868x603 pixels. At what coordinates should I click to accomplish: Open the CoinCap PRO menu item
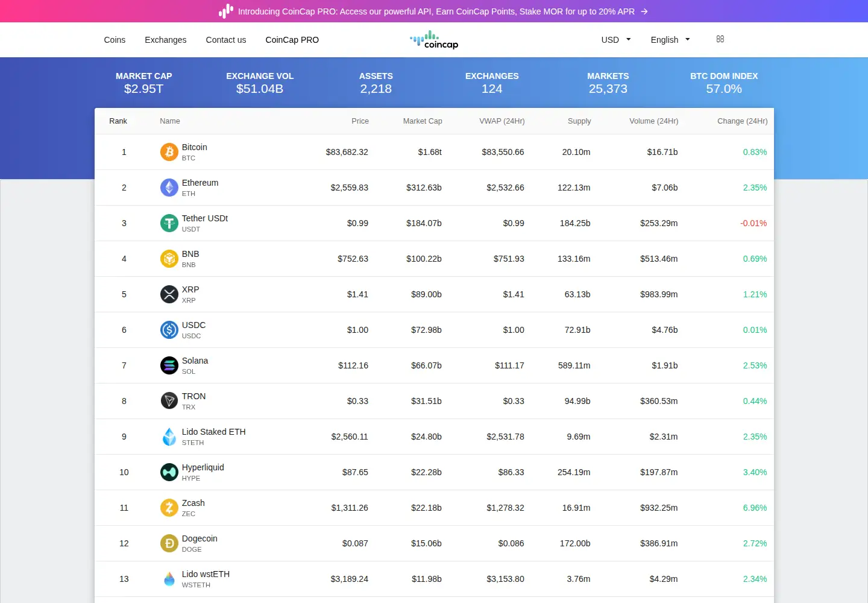pos(292,40)
